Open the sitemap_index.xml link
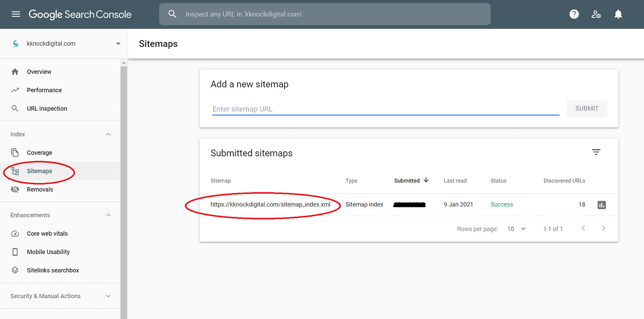The height and width of the screenshot is (319, 644). click(270, 204)
